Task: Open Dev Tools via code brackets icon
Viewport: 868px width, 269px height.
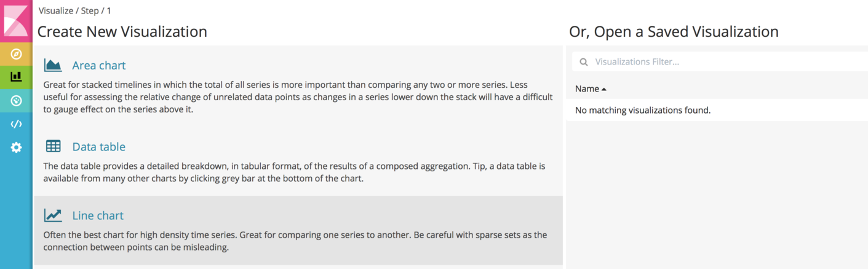Action: pos(16,124)
